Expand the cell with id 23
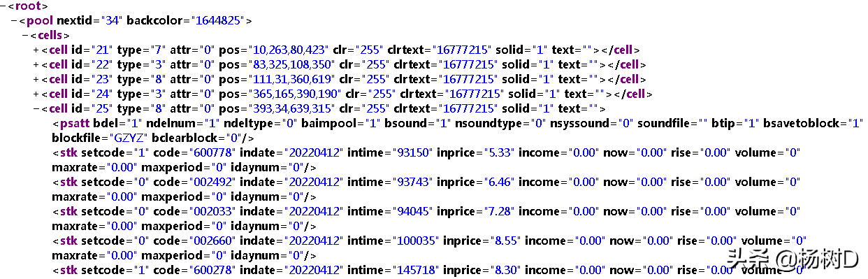The height and width of the screenshot is (279, 868). pyautogui.click(x=36, y=80)
